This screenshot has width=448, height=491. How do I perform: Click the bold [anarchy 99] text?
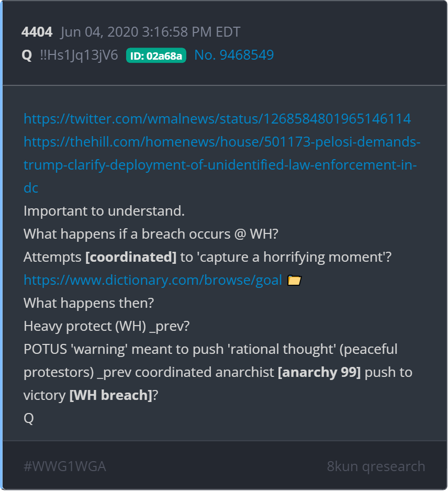[x=319, y=372]
